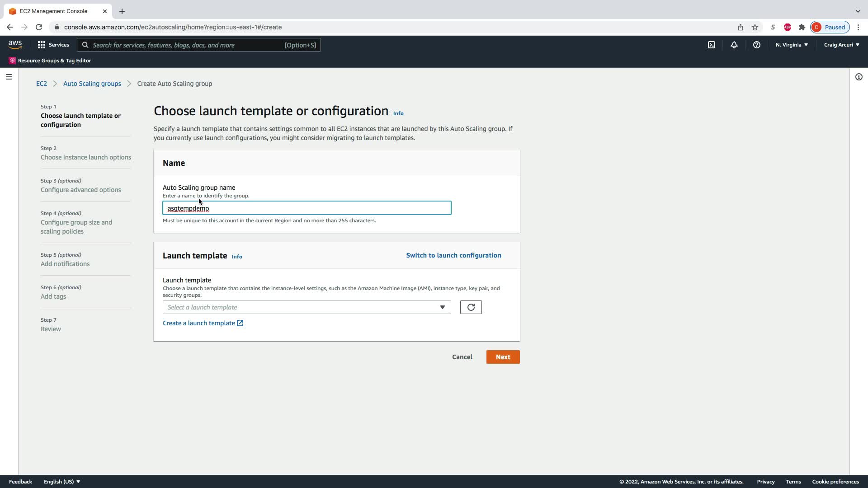Open the Services grid menu
The width and height of the screenshot is (868, 488).
point(53,45)
